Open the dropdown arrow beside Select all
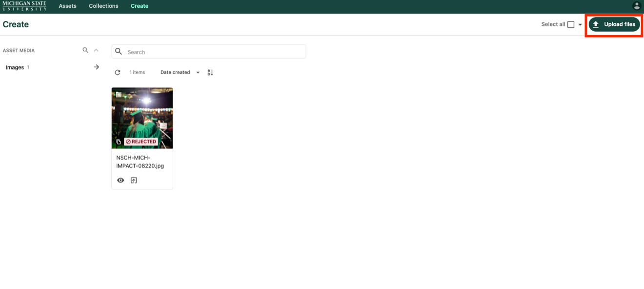 (x=580, y=25)
